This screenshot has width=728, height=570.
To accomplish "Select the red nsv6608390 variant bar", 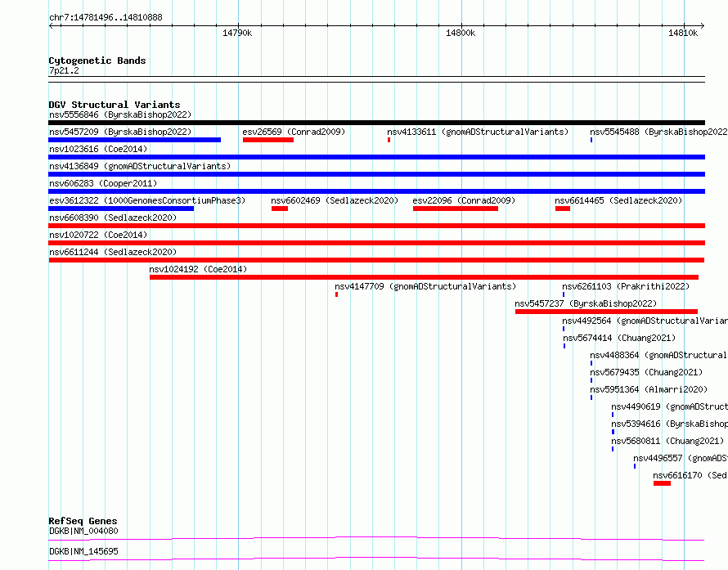I will (x=376, y=226).
